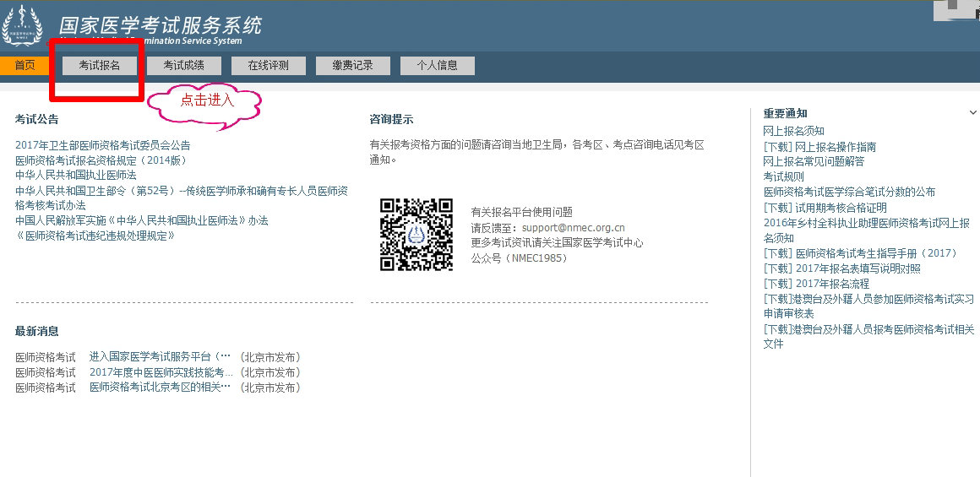This screenshot has height=477, width=980.
Task: Click the 中华人民共和国执业医师法 link
Action: (75, 175)
